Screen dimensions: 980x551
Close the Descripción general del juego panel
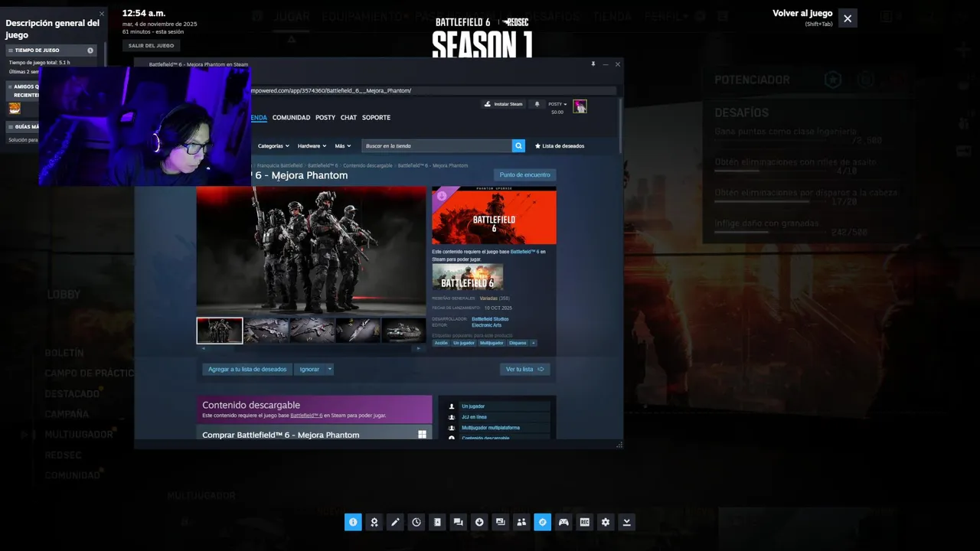(101, 13)
